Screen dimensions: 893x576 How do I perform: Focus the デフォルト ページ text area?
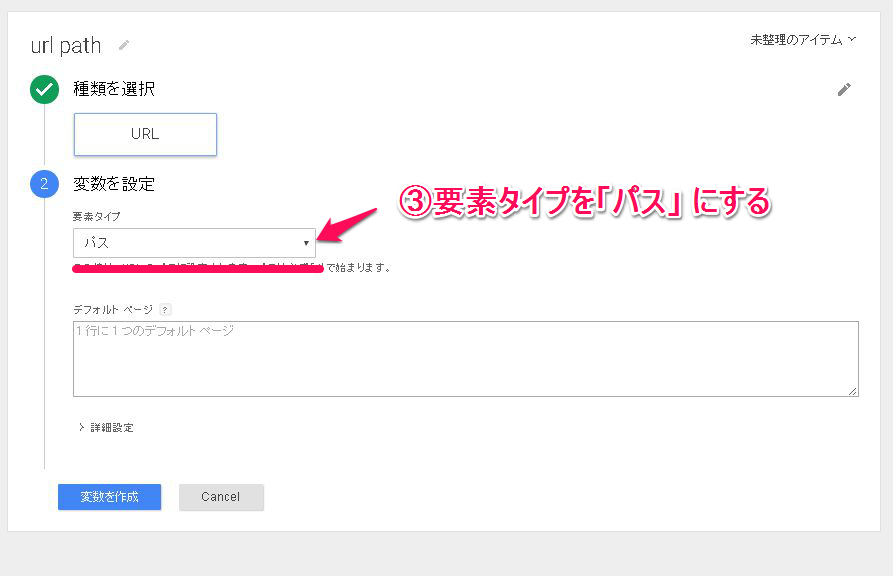click(x=465, y=359)
